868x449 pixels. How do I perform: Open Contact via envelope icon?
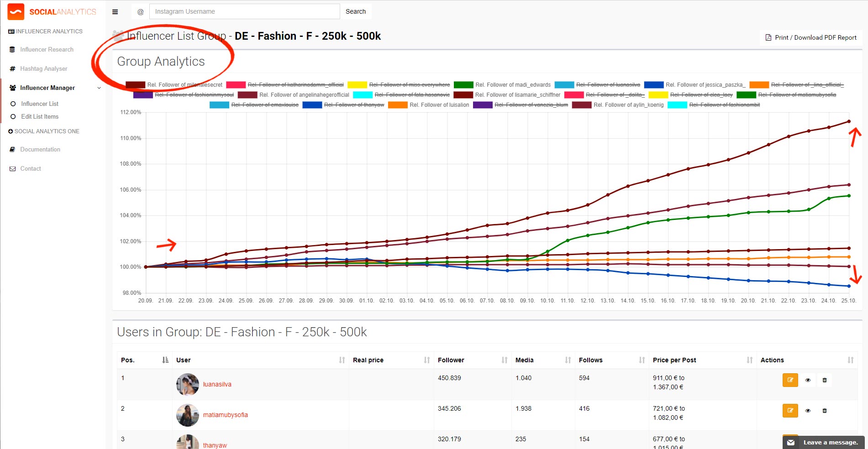tap(12, 168)
